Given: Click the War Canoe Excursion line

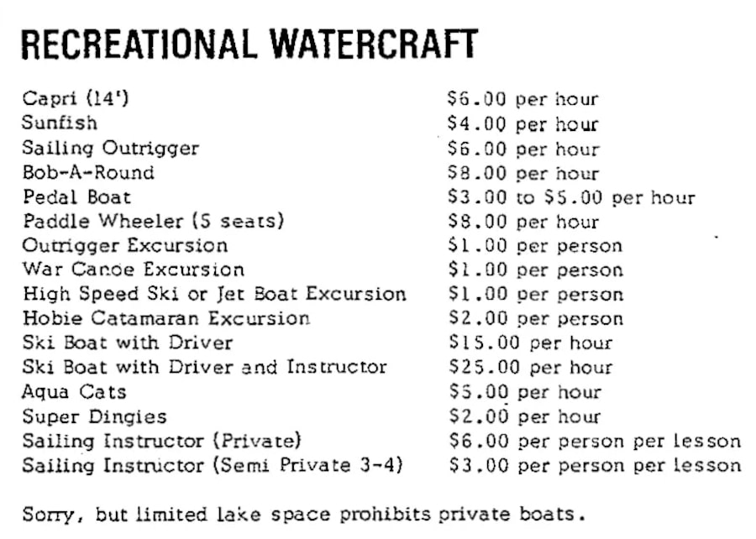Looking at the screenshot, I should (134, 270).
